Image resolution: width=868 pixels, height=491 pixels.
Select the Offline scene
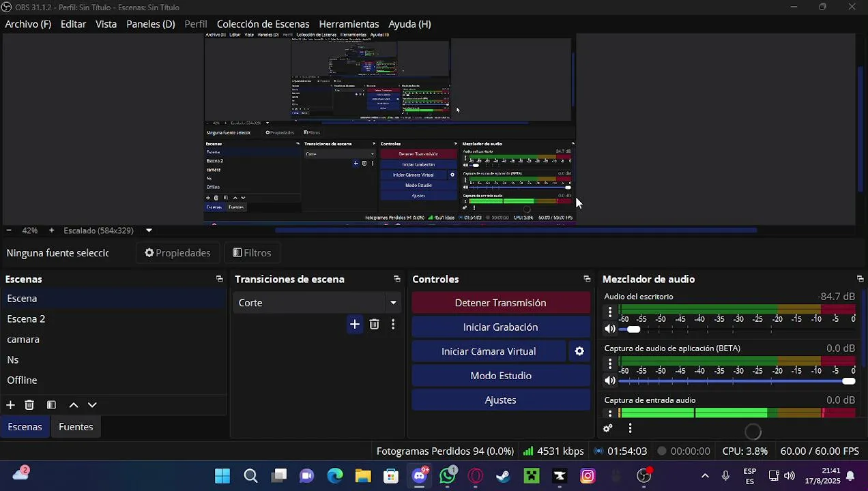pyautogui.click(x=113, y=381)
